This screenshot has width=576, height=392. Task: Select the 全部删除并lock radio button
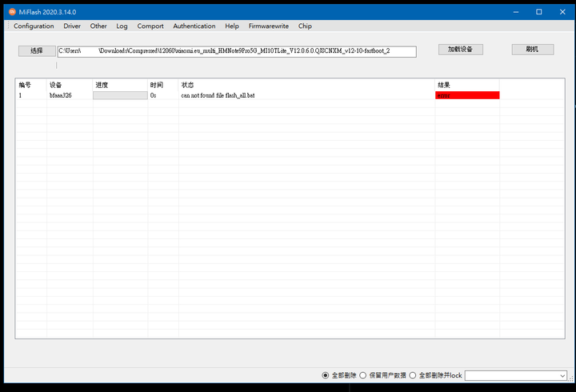point(413,375)
